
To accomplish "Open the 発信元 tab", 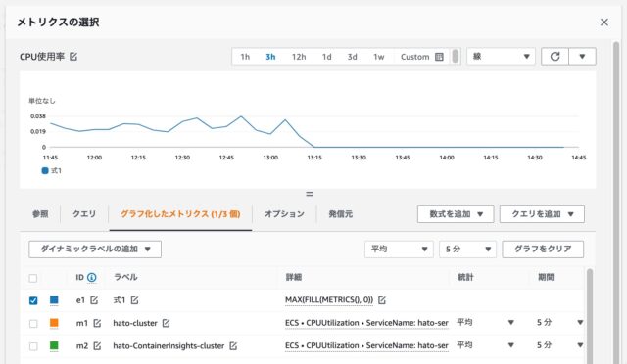I will (x=341, y=214).
